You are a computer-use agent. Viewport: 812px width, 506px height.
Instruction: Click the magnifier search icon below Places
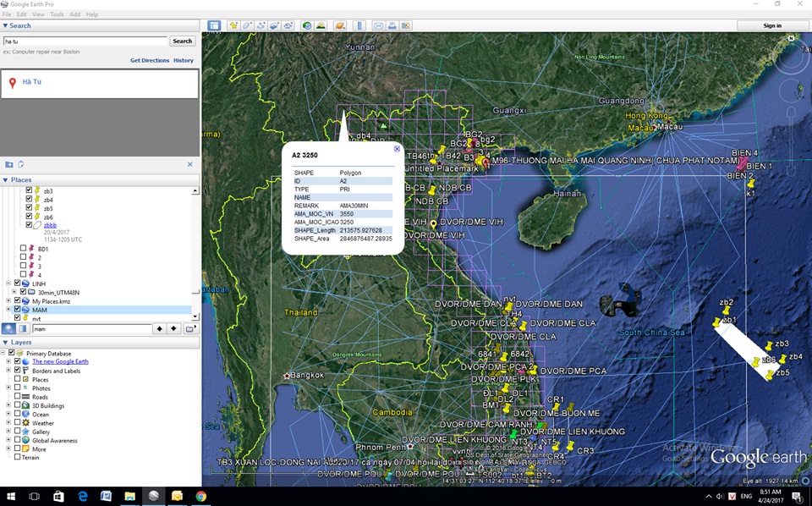point(8,328)
